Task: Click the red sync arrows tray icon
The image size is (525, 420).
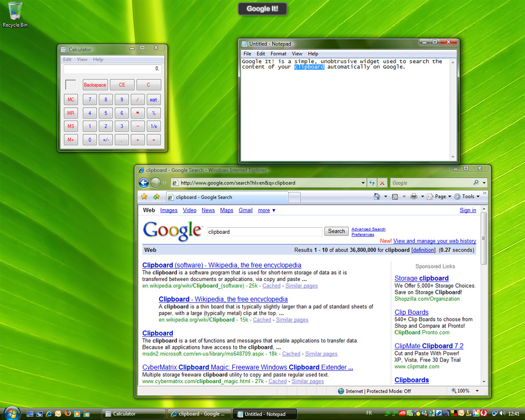Action: click(484, 413)
